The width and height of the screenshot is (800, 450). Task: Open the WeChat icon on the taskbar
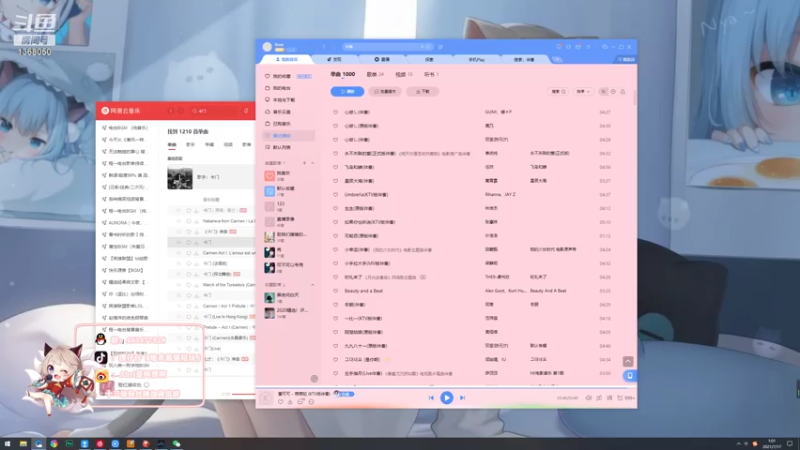tap(177, 444)
